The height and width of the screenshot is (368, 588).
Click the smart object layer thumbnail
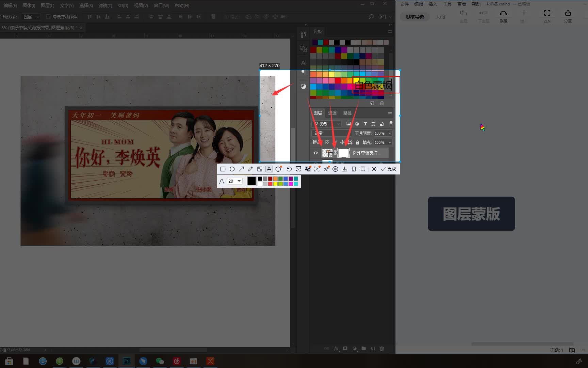click(x=327, y=153)
